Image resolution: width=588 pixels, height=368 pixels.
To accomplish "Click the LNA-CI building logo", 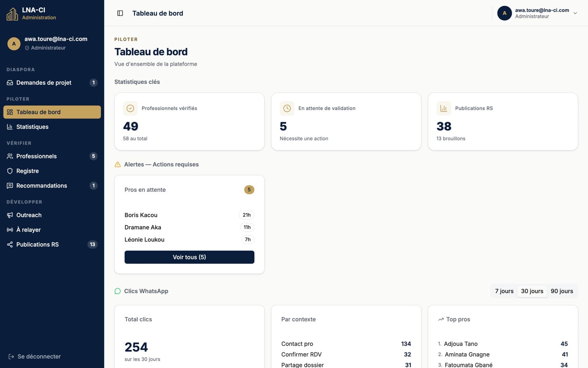I will pyautogui.click(x=12, y=14).
